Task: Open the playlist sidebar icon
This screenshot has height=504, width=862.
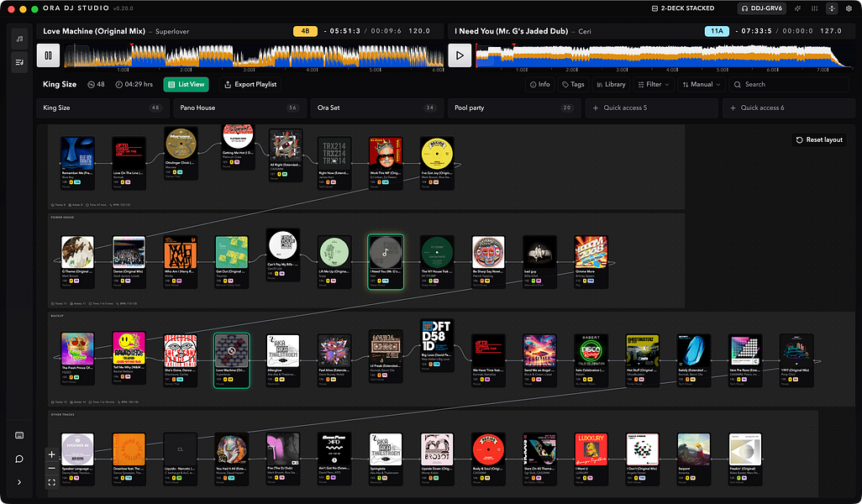Action: [19, 62]
